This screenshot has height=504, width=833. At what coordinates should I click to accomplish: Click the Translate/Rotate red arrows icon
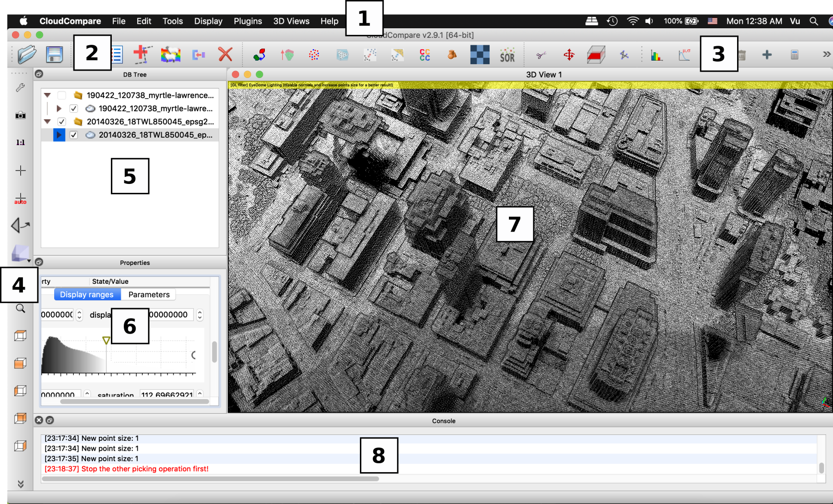[569, 55]
